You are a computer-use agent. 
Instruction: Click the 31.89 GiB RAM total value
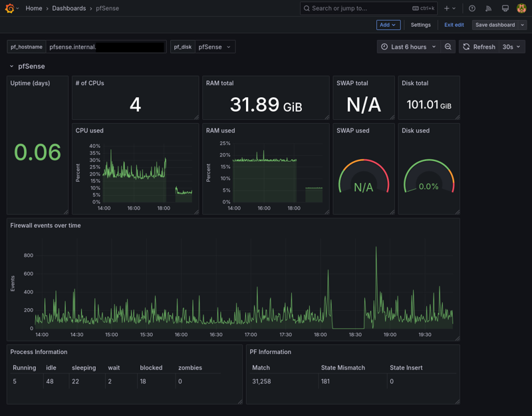point(266,104)
